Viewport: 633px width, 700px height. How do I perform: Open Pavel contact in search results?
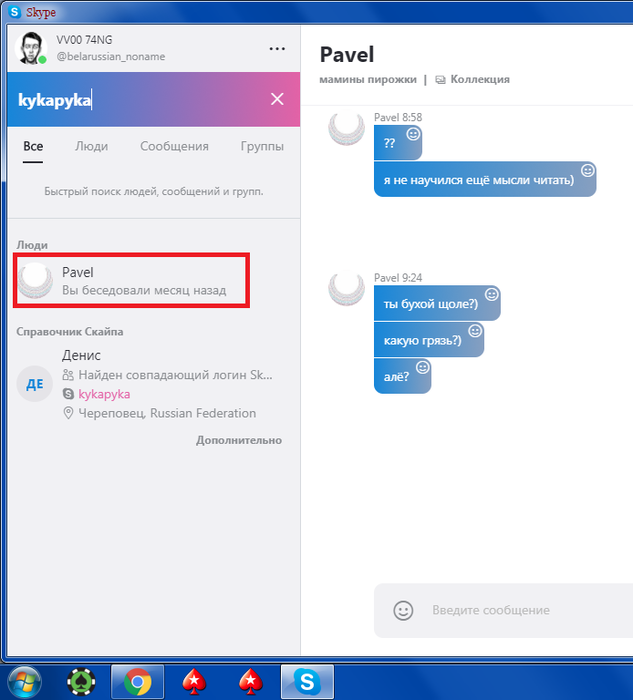point(131,280)
